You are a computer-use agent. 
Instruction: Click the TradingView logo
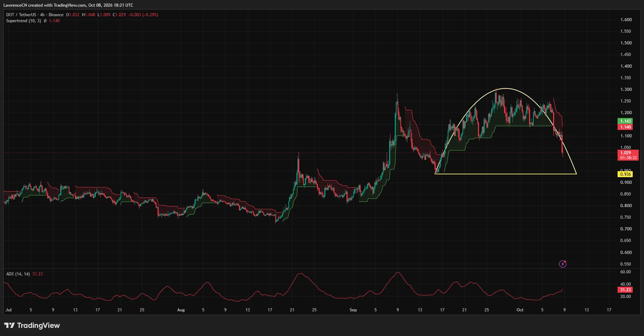(32, 325)
